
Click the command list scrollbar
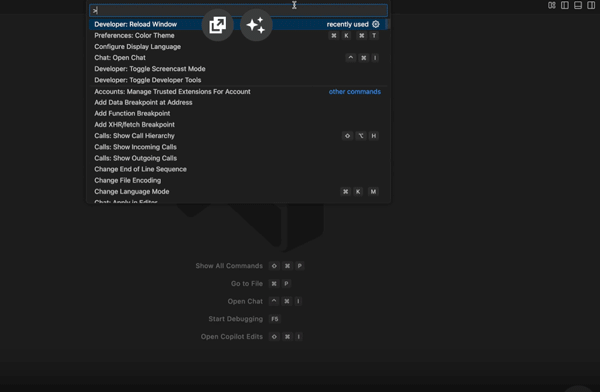388,24
